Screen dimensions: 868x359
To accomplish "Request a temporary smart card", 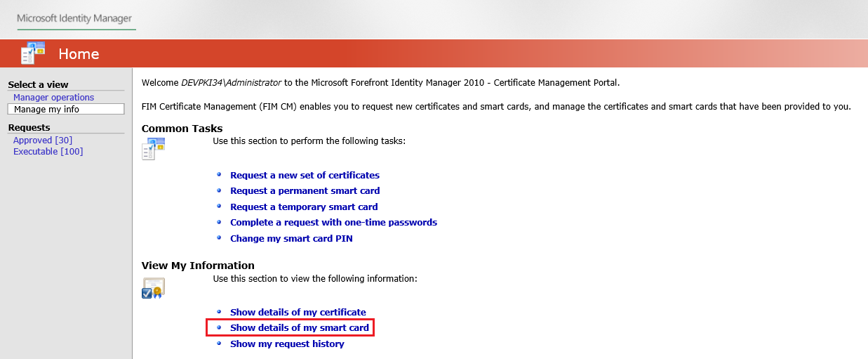I will pyautogui.click(x=304, y=207).
